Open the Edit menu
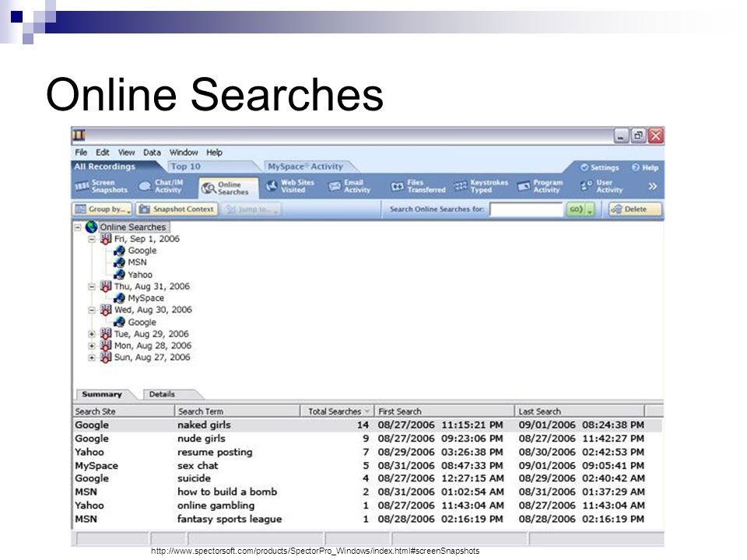 click(x=103, y=152)
